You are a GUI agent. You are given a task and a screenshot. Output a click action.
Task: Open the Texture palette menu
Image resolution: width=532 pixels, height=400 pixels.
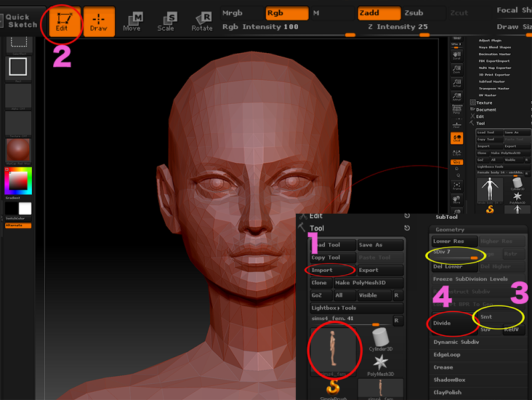tap(484, 102)
